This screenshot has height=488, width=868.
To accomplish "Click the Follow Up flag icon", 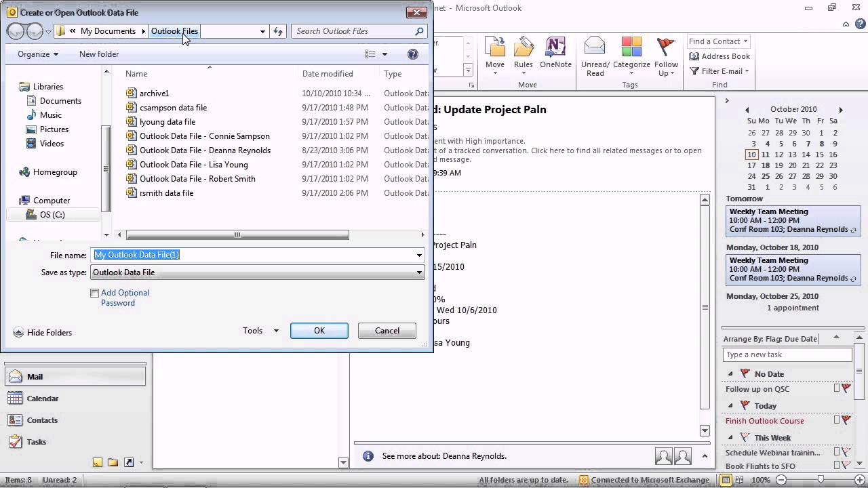I will tap(666, 47).
